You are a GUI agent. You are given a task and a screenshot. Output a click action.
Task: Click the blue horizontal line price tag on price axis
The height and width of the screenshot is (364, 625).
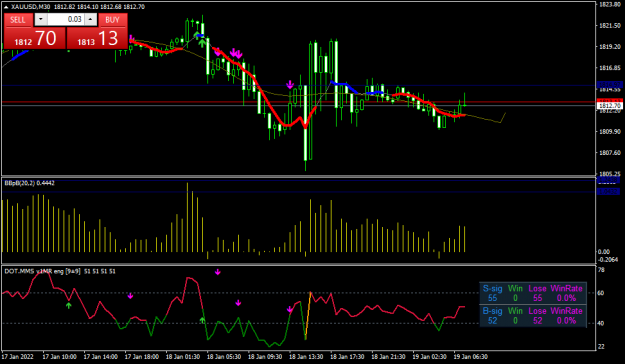click(x=609, y=85)
